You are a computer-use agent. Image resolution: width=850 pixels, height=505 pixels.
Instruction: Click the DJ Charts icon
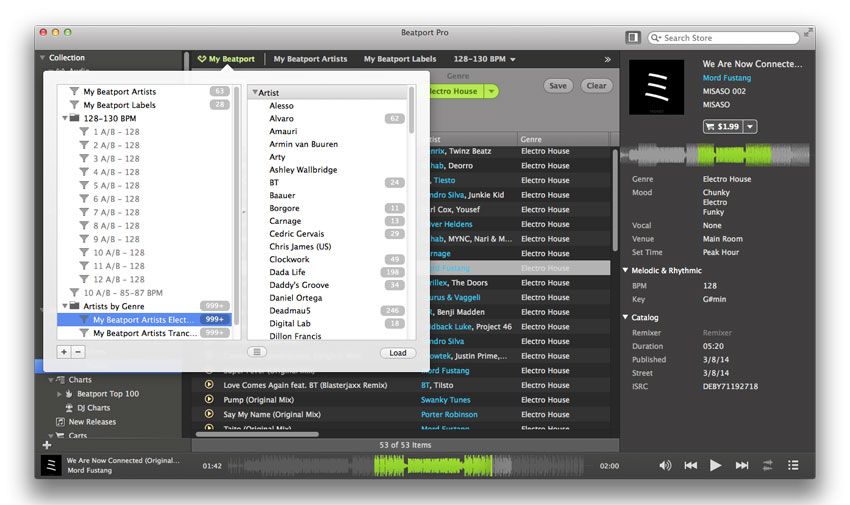point(69,407)
